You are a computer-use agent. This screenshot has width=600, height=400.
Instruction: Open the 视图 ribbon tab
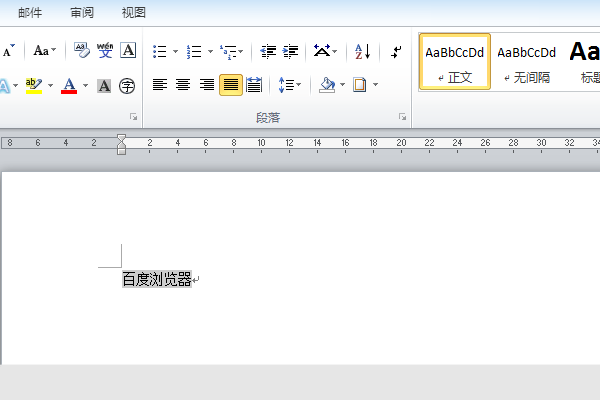coord(134,13)
